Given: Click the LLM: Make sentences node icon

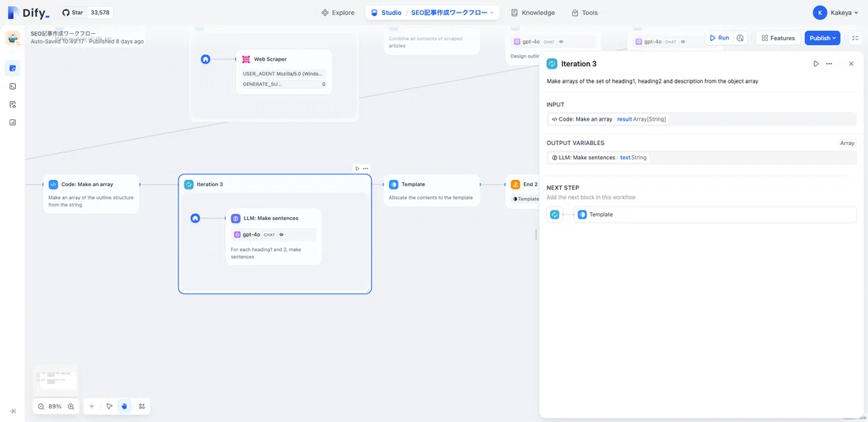Looking at the screenshot, I should [236, 218].
